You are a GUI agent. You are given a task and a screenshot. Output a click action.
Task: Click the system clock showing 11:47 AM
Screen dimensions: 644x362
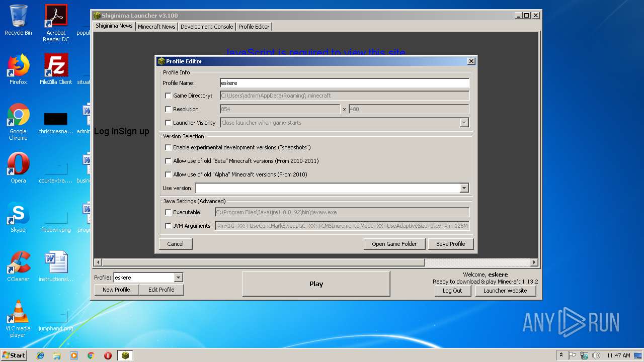point(618,355)
